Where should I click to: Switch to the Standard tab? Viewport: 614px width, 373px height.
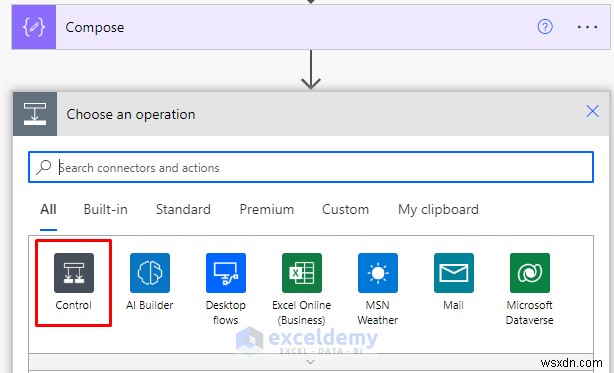tap(183, 209)
